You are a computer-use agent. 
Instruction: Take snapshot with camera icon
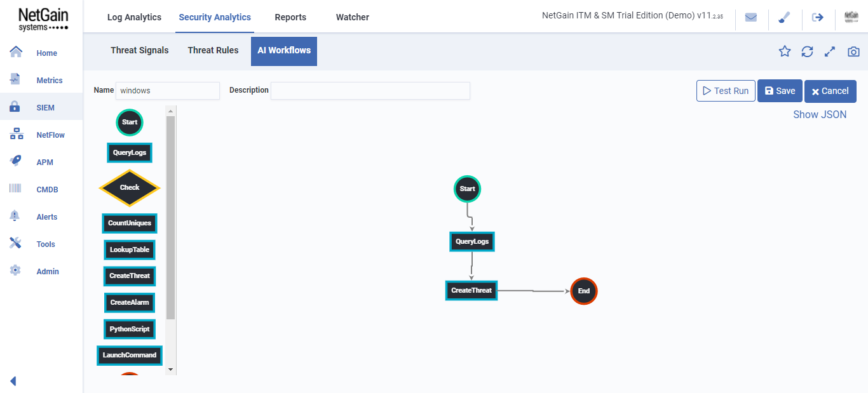click(853, 51)
